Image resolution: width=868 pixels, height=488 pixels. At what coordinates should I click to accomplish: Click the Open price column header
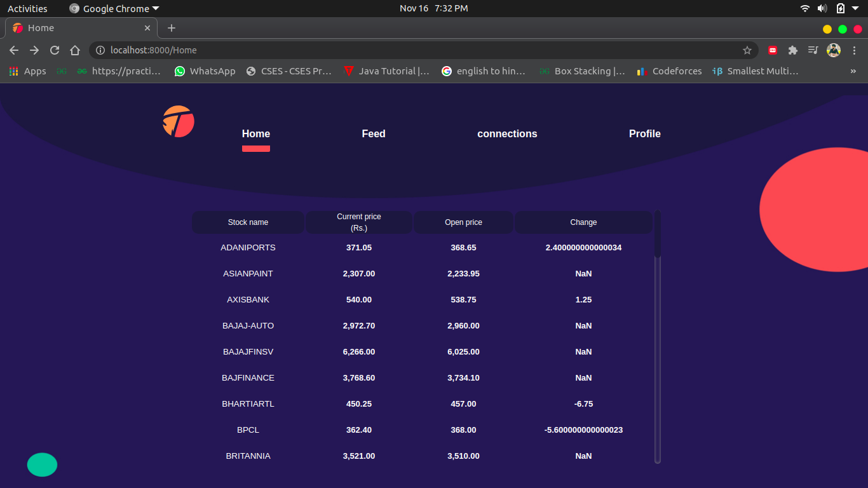[463, 222]
